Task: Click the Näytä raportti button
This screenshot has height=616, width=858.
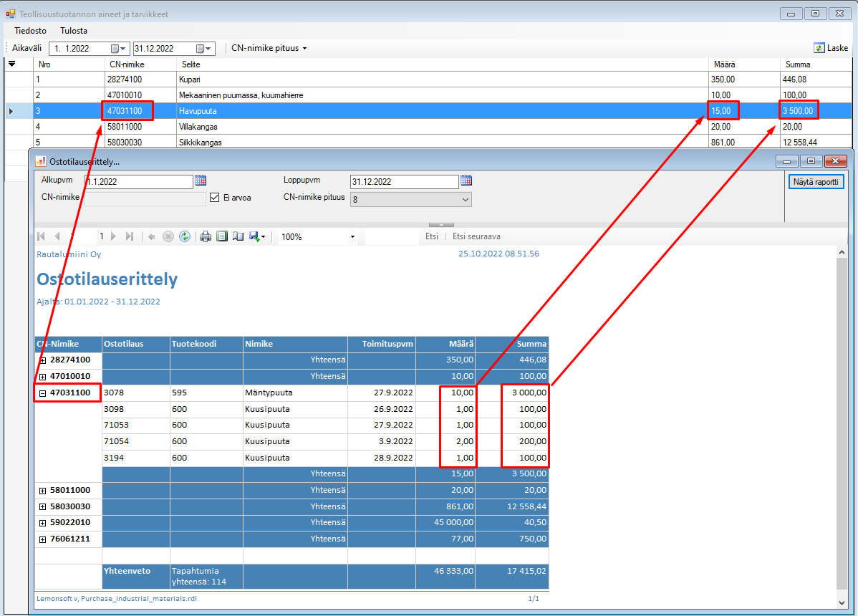Action: [x=817, y=182]
